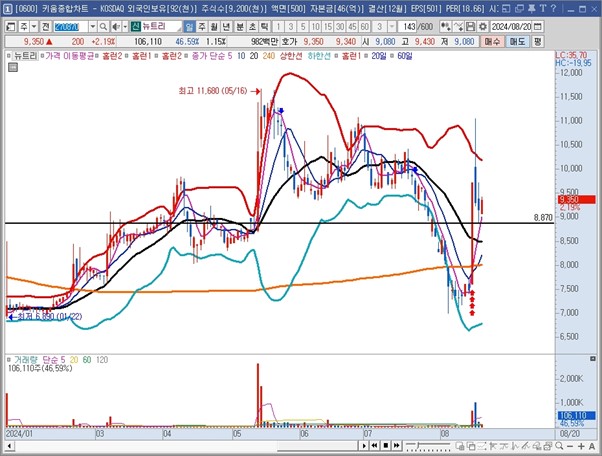Choose the 30 interval button

(x=340, y=26)
